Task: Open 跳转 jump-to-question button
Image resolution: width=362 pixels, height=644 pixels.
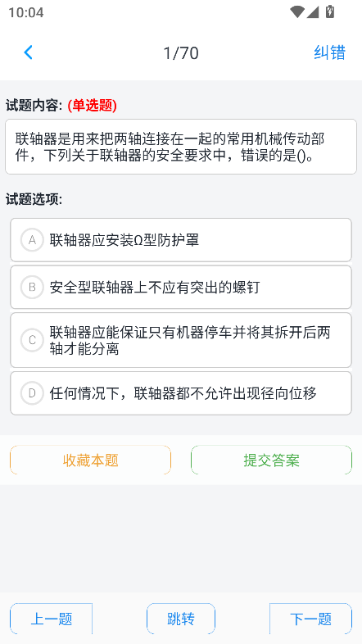Action: 181,619
